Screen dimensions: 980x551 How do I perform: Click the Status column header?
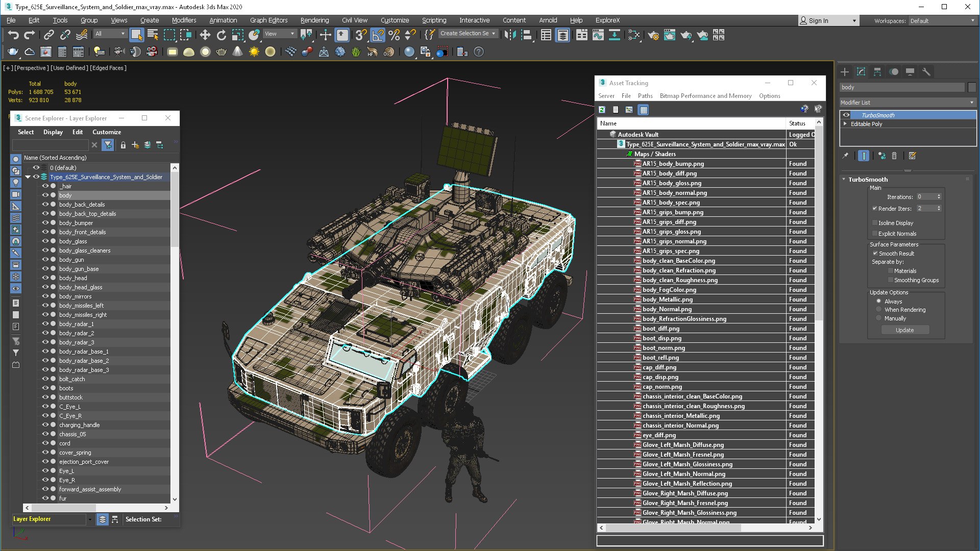tap(801, 123)
